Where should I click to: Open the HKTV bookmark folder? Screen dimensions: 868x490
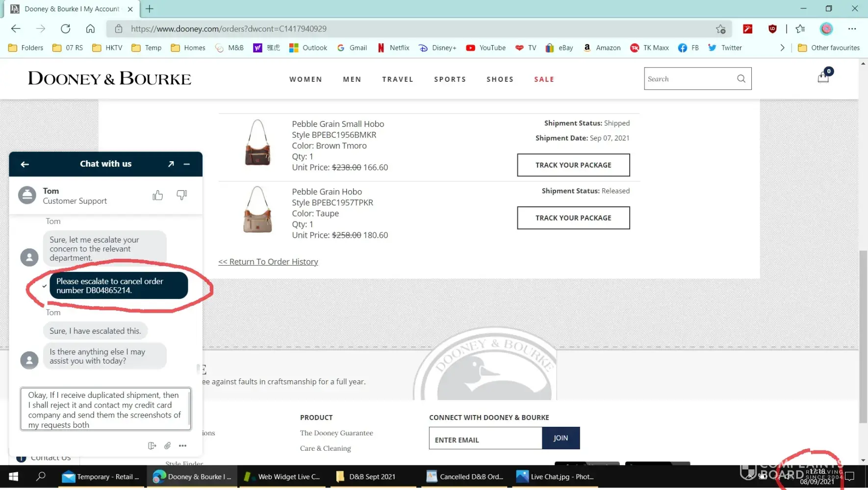(107, 48)
